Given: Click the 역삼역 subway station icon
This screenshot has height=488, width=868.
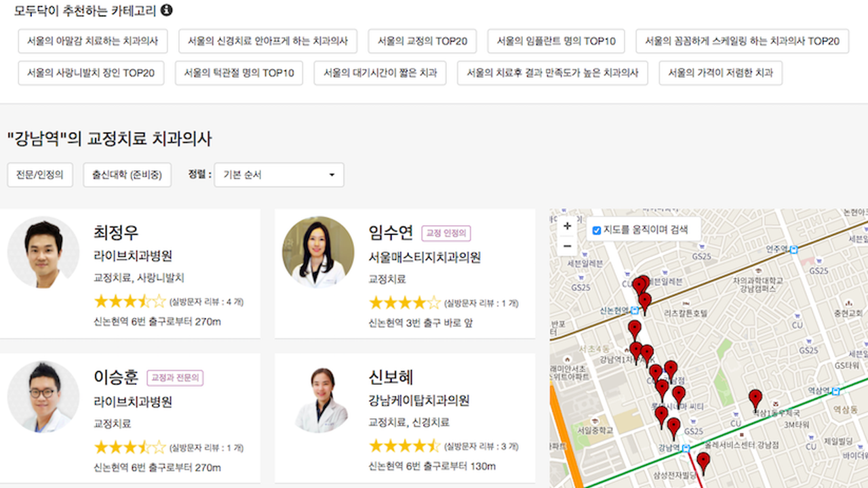Looking at the screenshot, I should coord(836,391).
